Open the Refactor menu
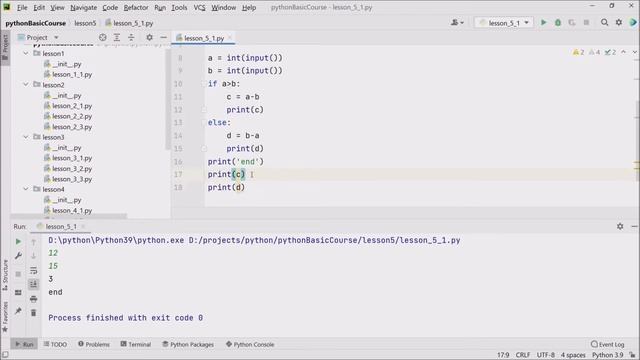This screenshot has height=360, width=640. 136,7
